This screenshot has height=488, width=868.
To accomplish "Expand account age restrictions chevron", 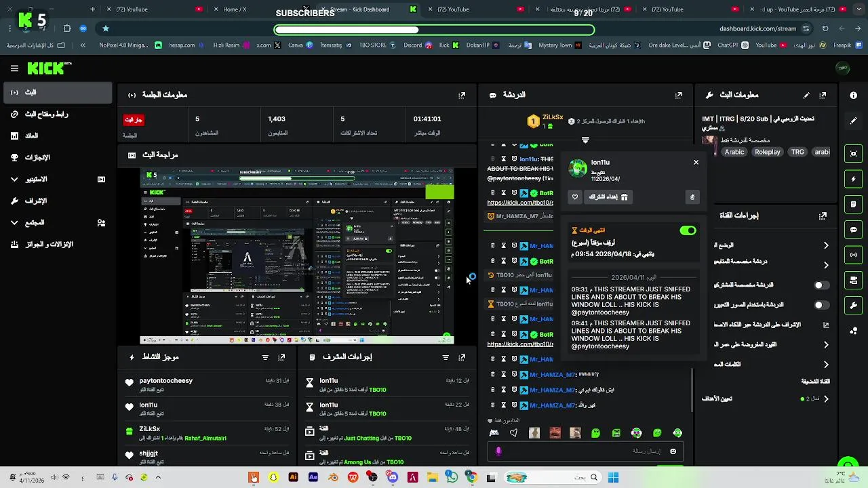I will click(x=826, y=345).
